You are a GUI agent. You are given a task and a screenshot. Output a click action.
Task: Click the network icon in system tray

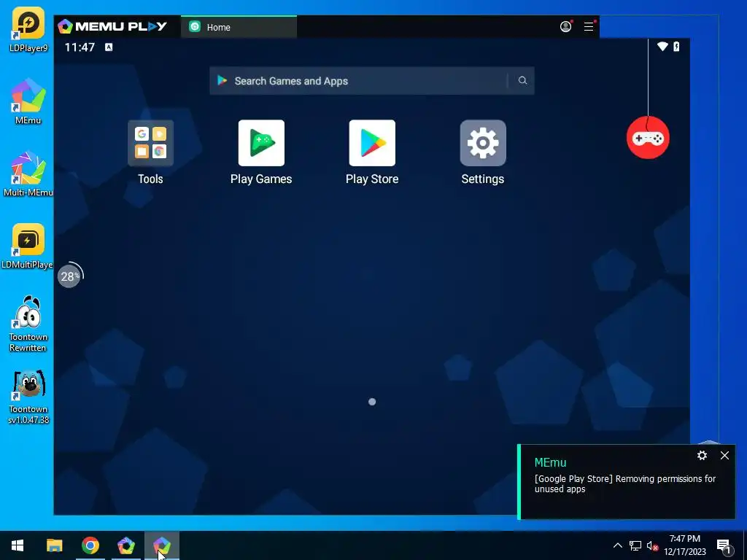point(635,545)
